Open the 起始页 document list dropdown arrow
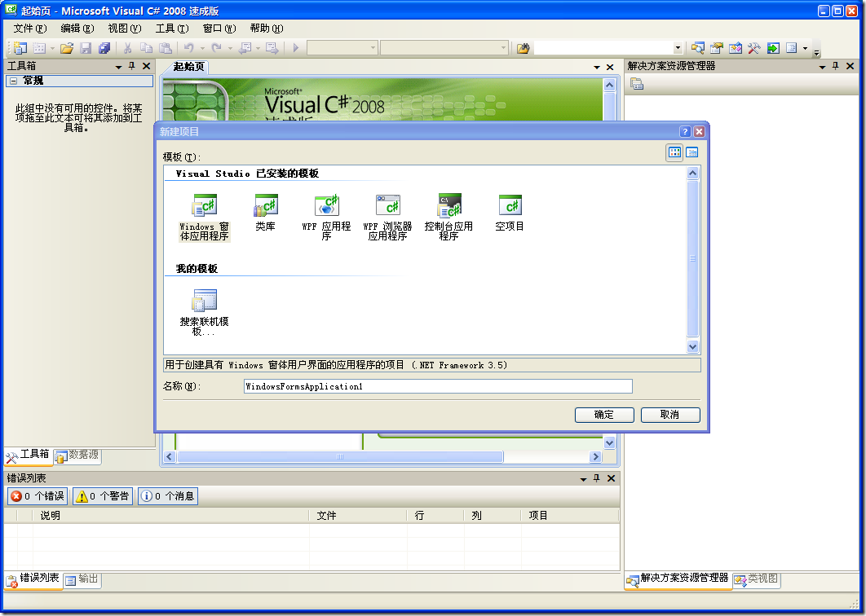The height and width of the screenshot is (616, 866). (x=596, y=68)
